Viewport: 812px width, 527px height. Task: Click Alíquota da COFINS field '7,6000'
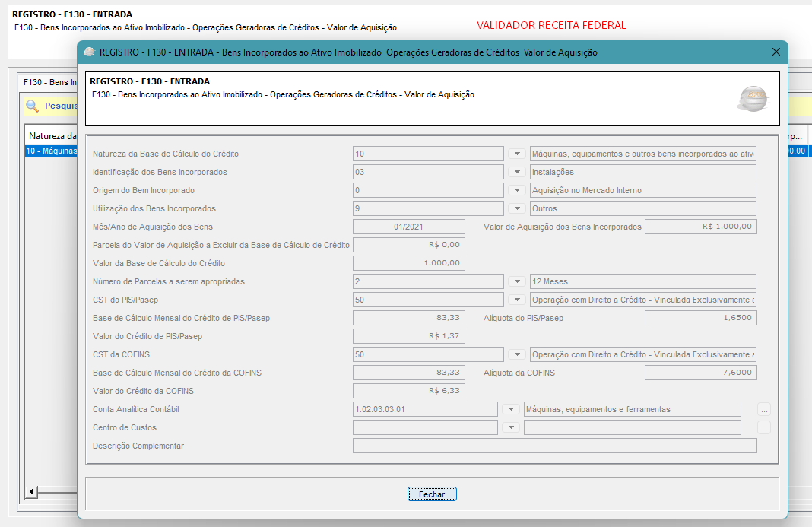[701, 373]
